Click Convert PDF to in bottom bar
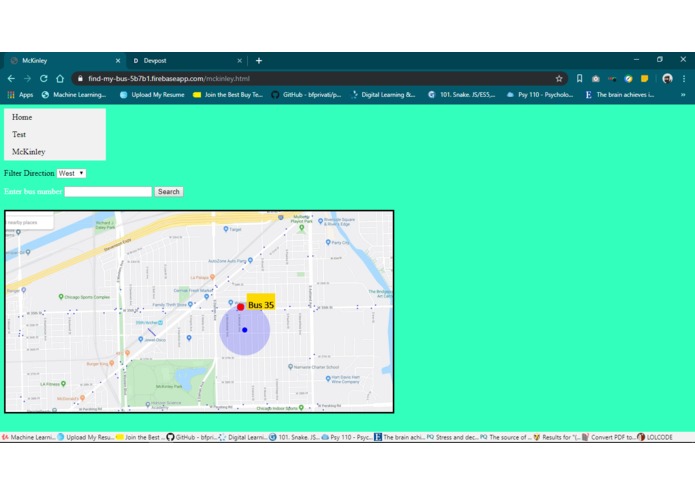The width and height of the screenshot is (695, 494). point(609,437)
